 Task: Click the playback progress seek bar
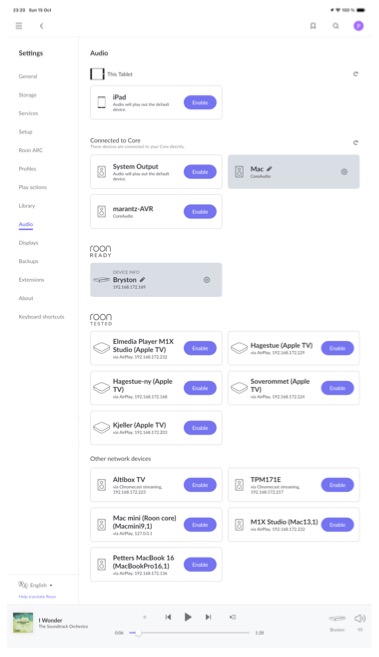coord(189,633)
